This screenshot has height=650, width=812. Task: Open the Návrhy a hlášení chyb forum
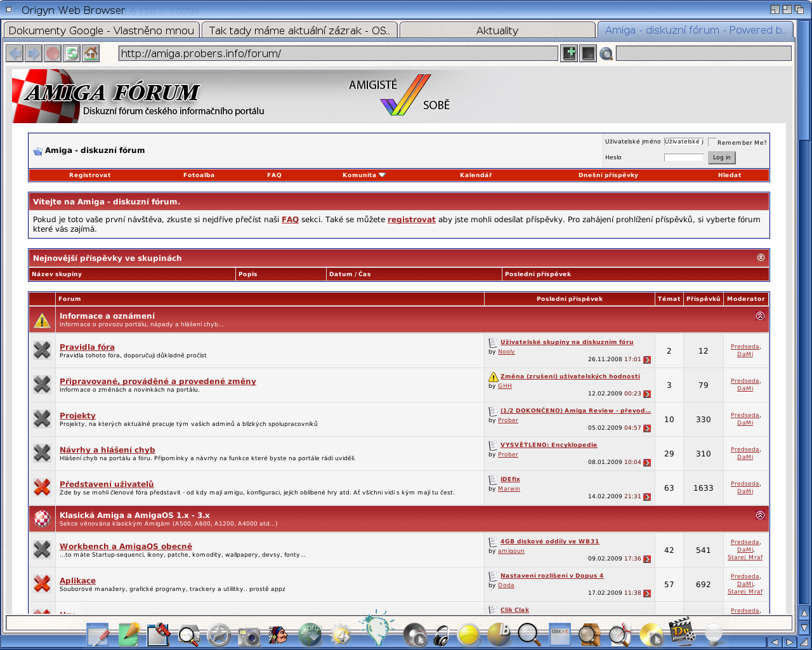pos(107,450)
